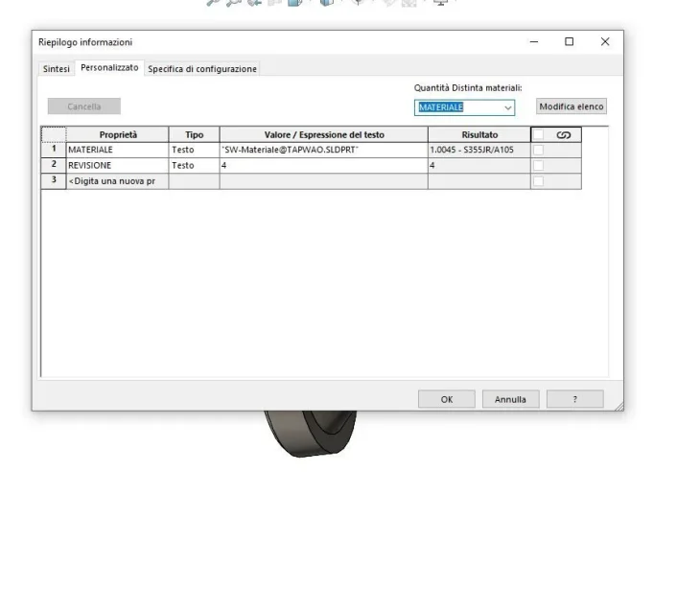Screen dimensions: 700x614
Task: Click the Tipo column header
Action: (194, 134)
